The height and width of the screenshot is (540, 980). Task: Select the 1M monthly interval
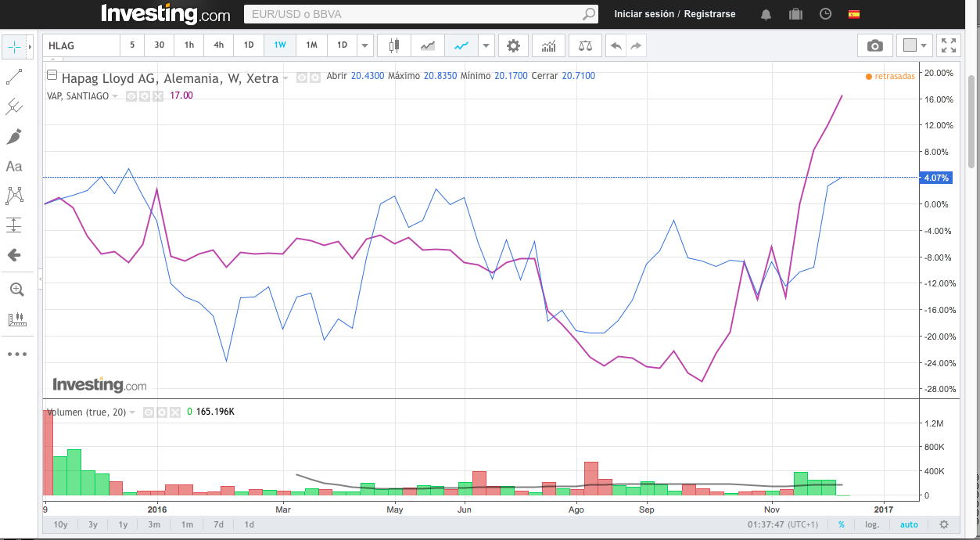[x=311, y=45]
